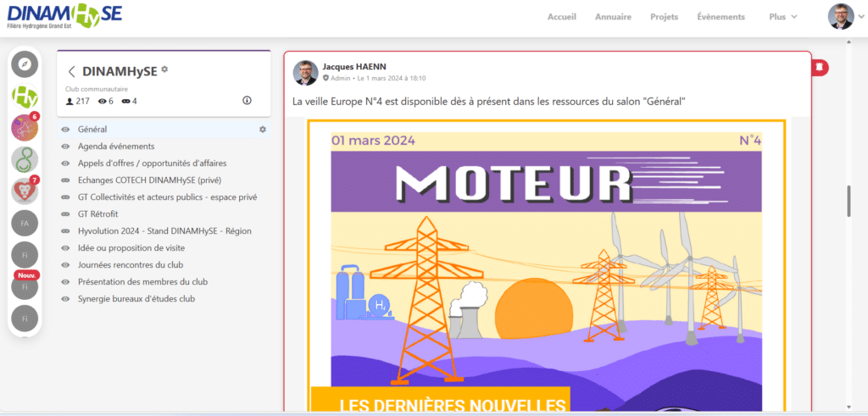View the 217 members count icon
The width and height of the screenshot is (868, 416).
(x=70, y=101)
